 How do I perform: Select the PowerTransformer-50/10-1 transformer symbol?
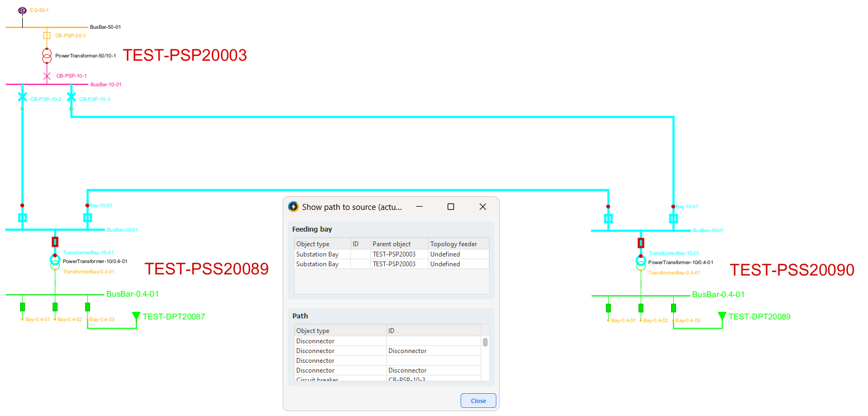coord(47,55)
